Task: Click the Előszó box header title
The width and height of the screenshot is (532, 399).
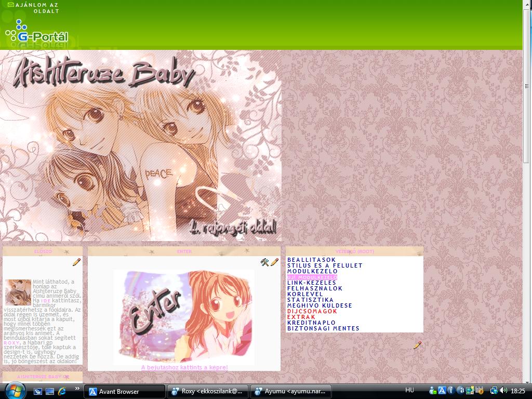Action: coord(43,251)
